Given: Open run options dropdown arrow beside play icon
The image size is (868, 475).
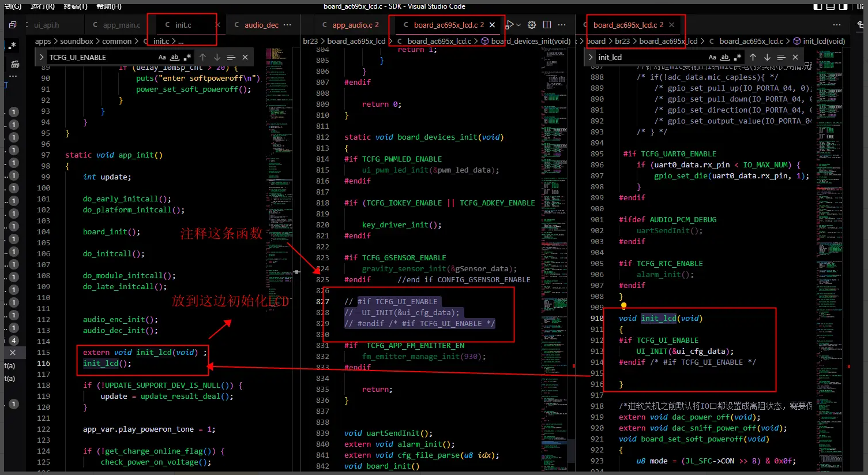Looking at the screenshot, I should [518, 25].
